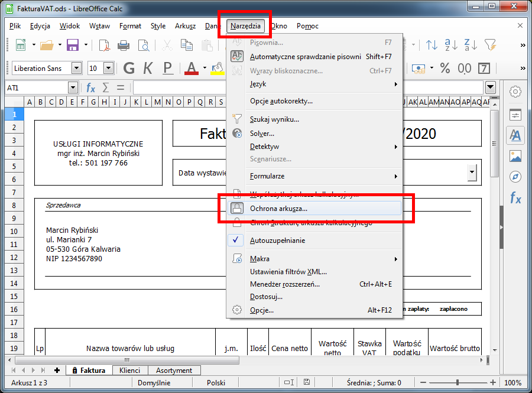This screenshot has width=532, height=393.
Task: Click the Print icon in the toolbar
Action: [124, 45]
